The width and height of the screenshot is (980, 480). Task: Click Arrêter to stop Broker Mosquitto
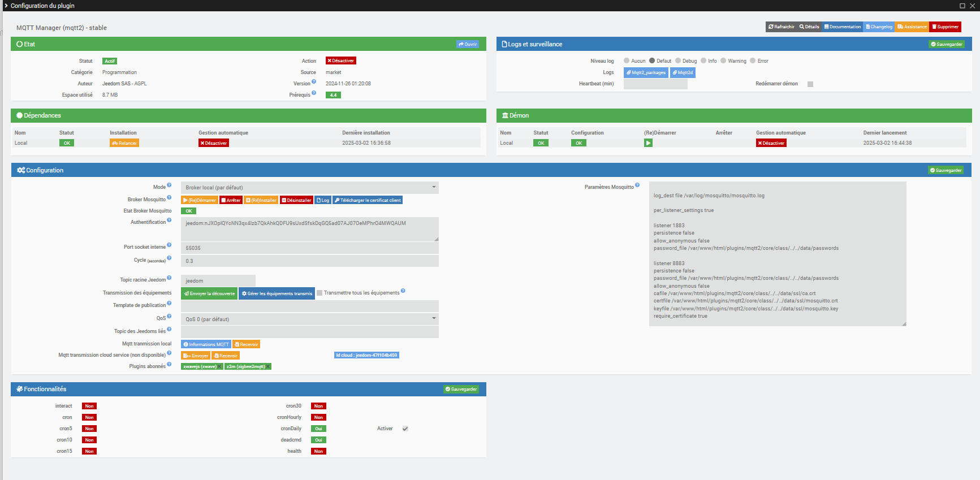click(x=231, y=200)
